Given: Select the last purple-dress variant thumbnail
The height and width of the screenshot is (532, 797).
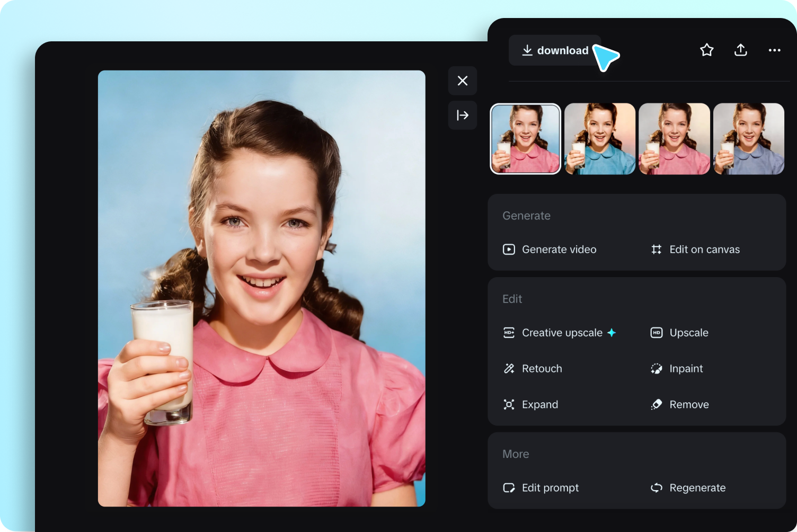Looking at the screenshot, I should 749,139.
